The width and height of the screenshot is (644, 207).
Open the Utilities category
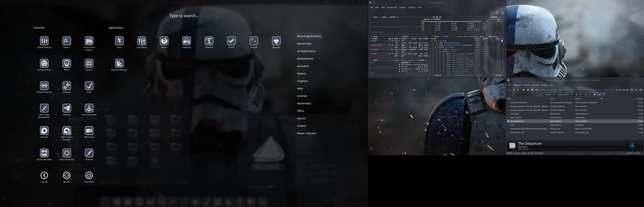click(302, 126)
